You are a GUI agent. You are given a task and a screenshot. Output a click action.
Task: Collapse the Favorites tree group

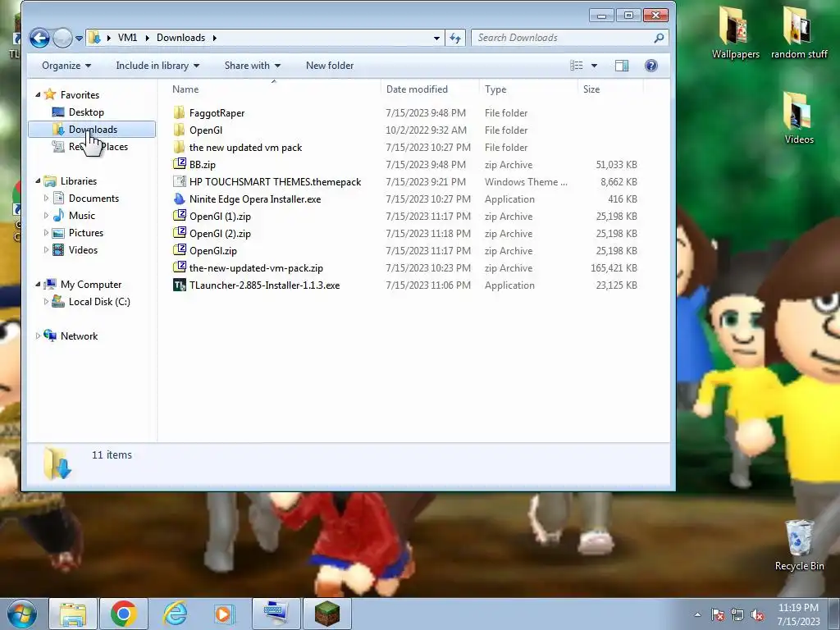point(38,95)
